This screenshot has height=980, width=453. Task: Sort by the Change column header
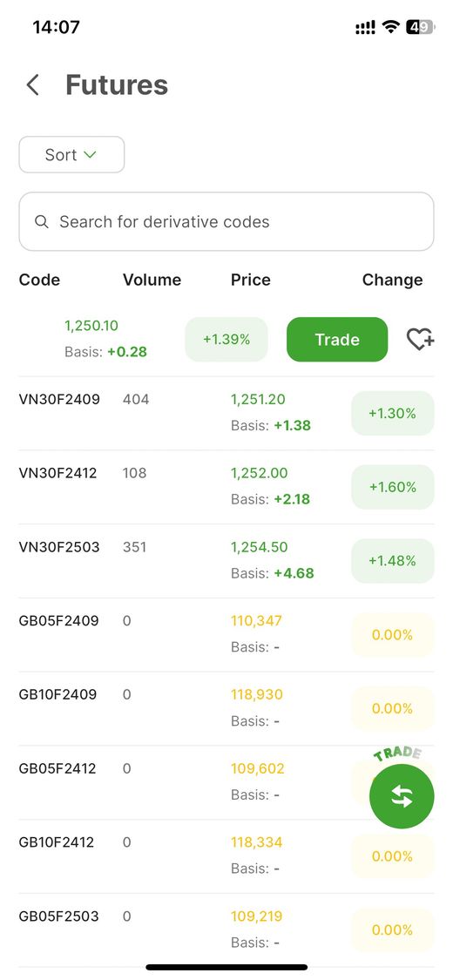click(x=392, y=280)
